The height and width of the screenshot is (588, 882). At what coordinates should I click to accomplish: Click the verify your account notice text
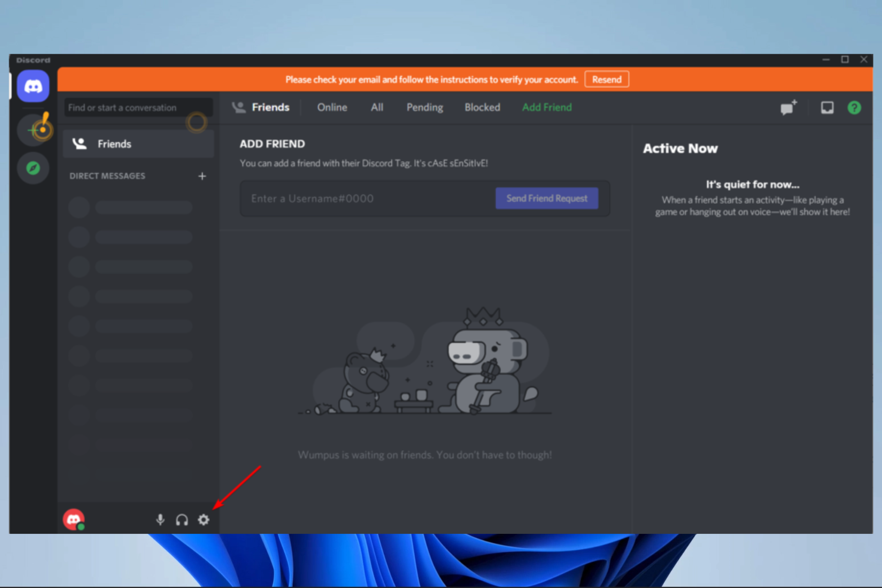[x=431, y=79]
